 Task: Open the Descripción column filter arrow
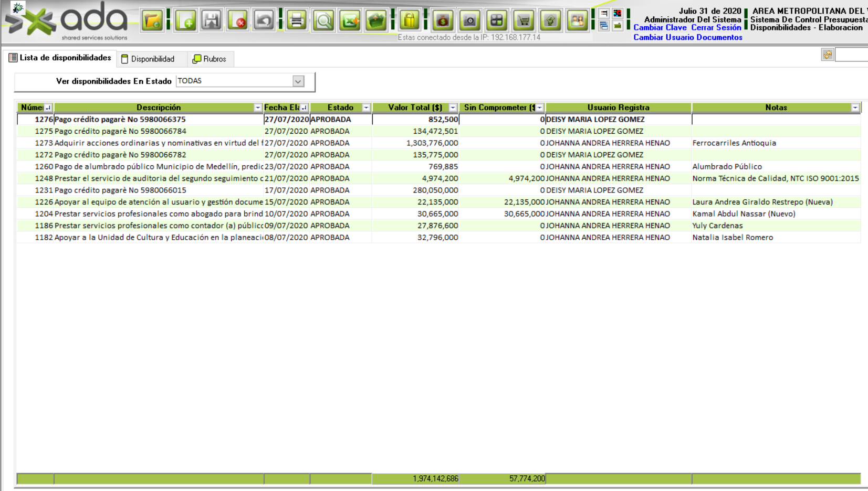tap(257, 108)
